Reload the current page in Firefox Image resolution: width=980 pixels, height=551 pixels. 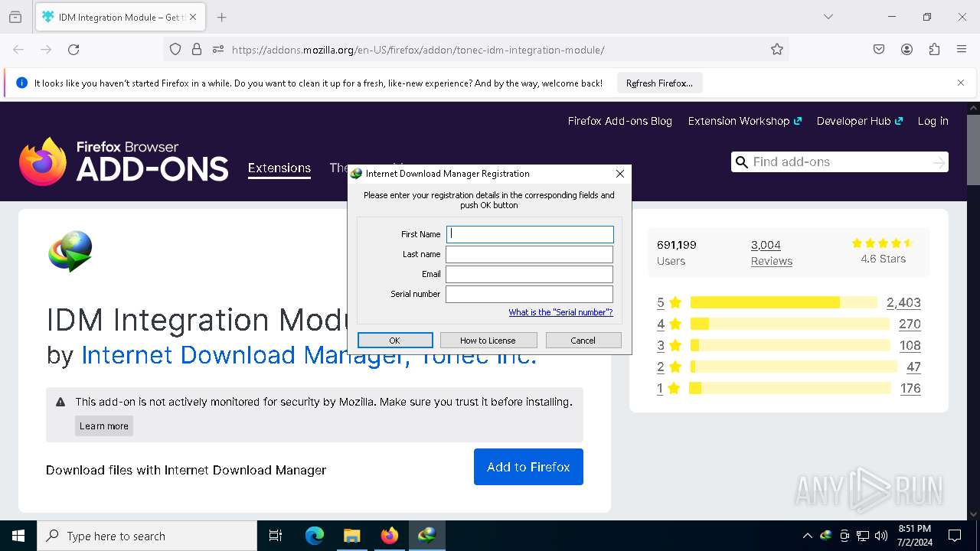(x=73, y=50)
